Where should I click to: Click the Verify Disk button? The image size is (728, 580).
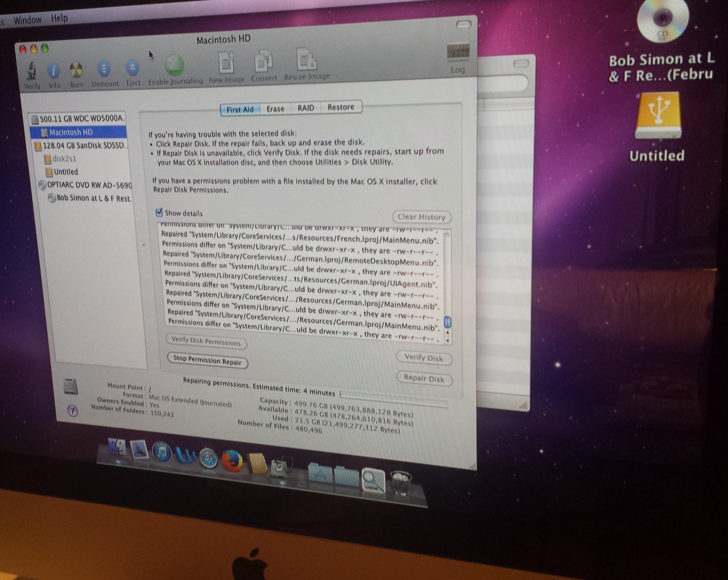424,358
